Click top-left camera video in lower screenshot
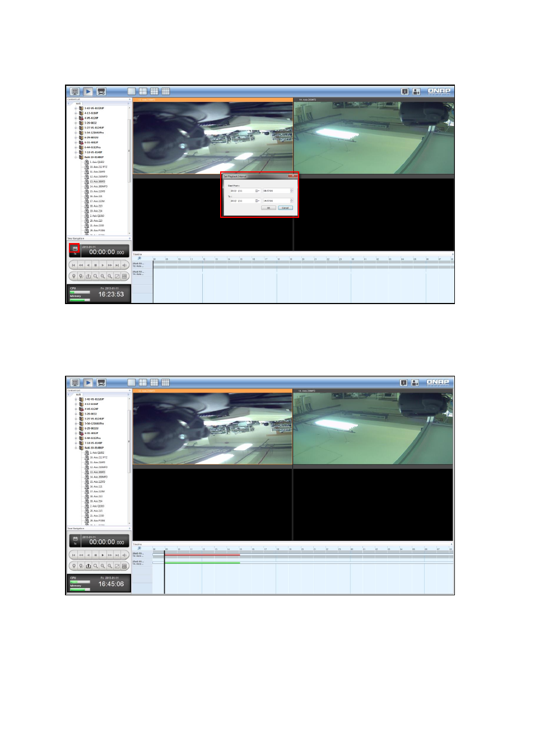 pyautogui.click(x=212, y=428)
